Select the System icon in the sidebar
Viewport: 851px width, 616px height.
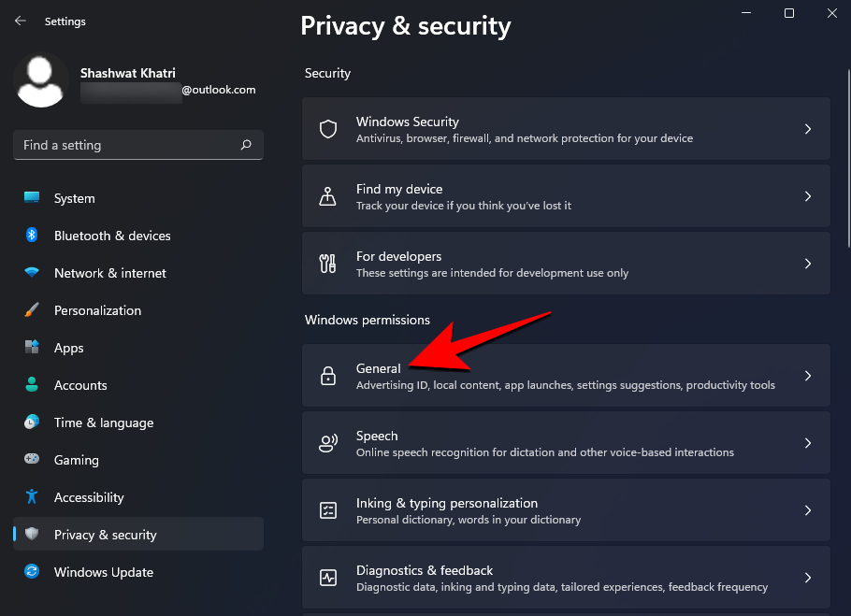coord(32,198)
